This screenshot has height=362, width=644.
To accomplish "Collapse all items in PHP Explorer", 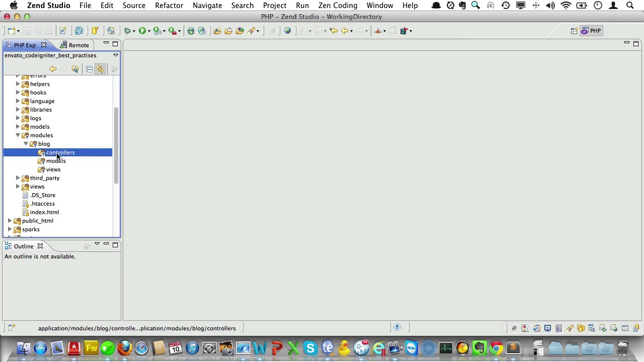I will tap(89, 69).
